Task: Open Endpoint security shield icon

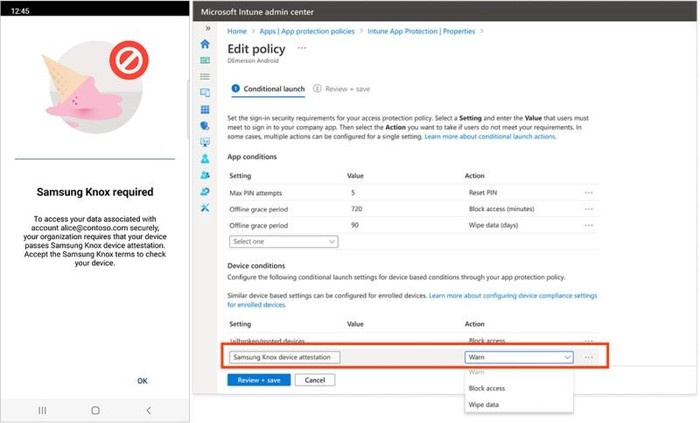Action: 206,125
